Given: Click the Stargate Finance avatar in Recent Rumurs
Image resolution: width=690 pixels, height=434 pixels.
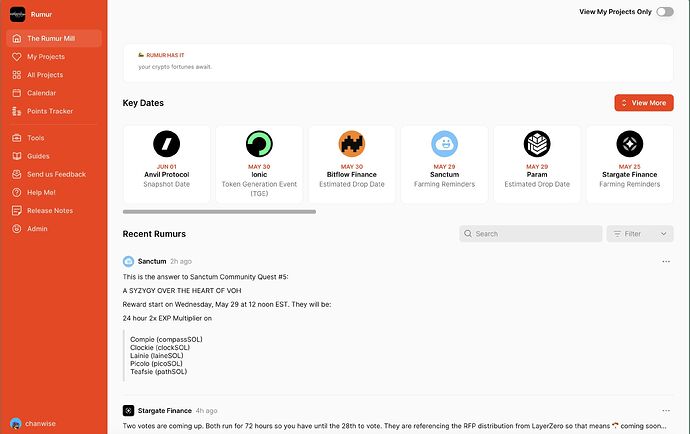Looking at the screenshot, I should tap(128, 411).
